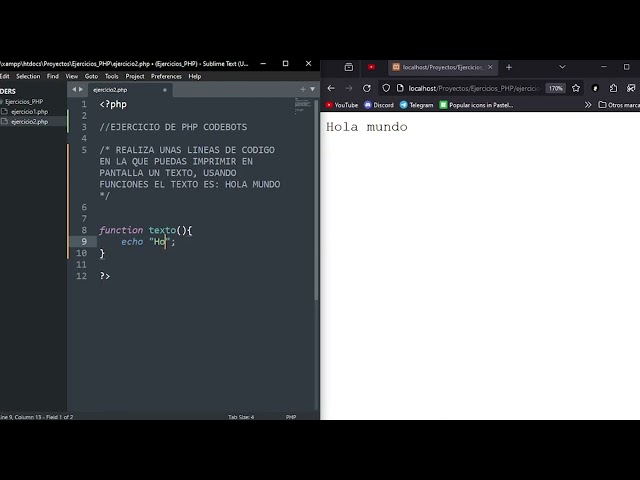Click the Line 9, Column 13 status text
The width and height of the screenshot is (640, 480).
37,417
